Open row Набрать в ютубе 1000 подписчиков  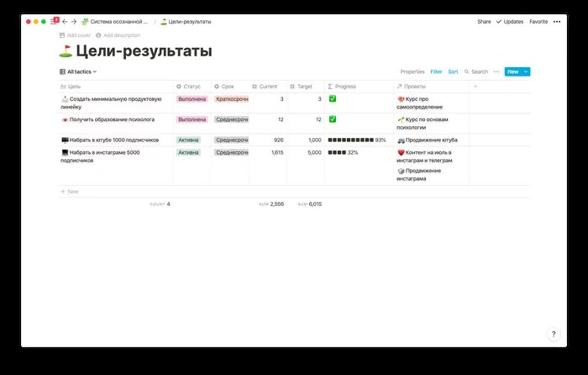[110, 140]
